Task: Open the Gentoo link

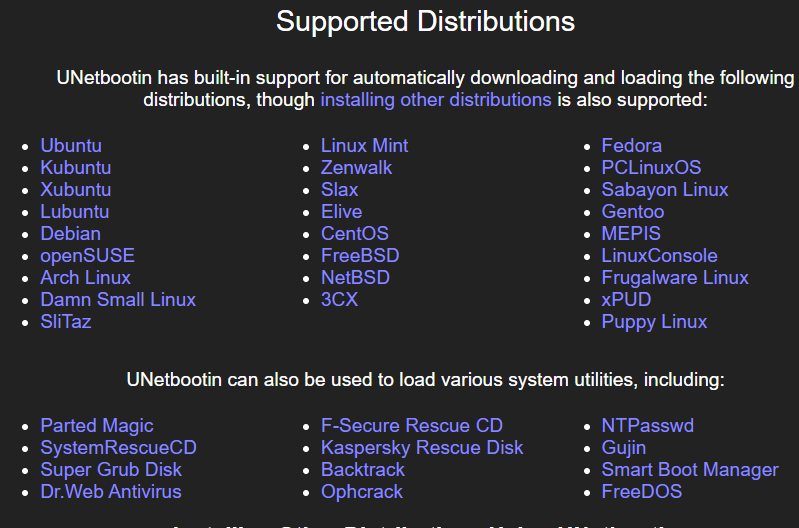Action: pyautogui.click(x=632, y=212)
